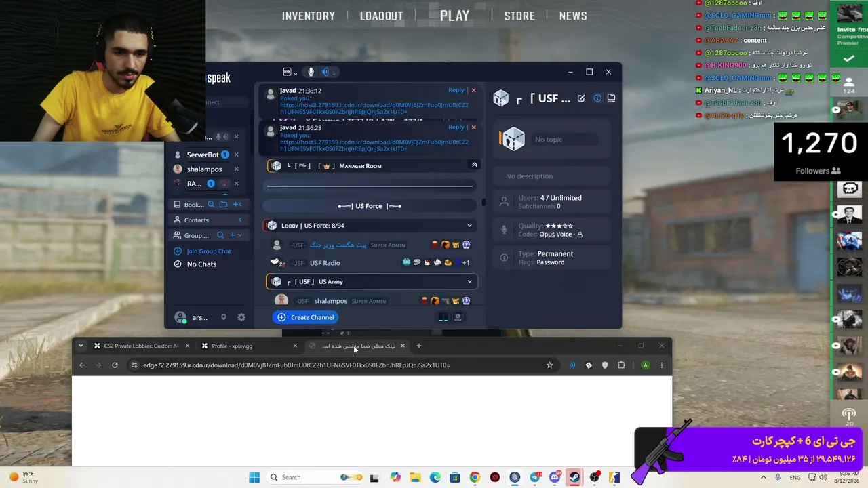Click the browser address bar URL
The width and height of the screenshot is (868, 488).
296,365
